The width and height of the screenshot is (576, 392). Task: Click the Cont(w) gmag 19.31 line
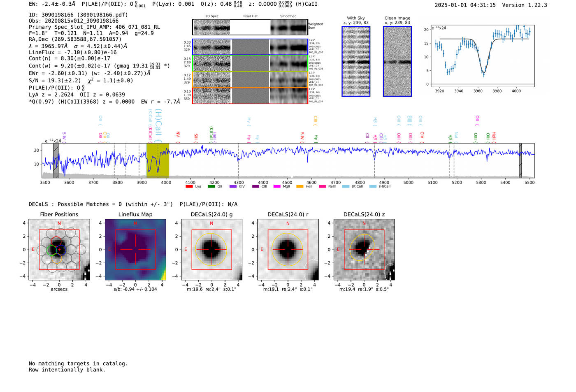99,66
